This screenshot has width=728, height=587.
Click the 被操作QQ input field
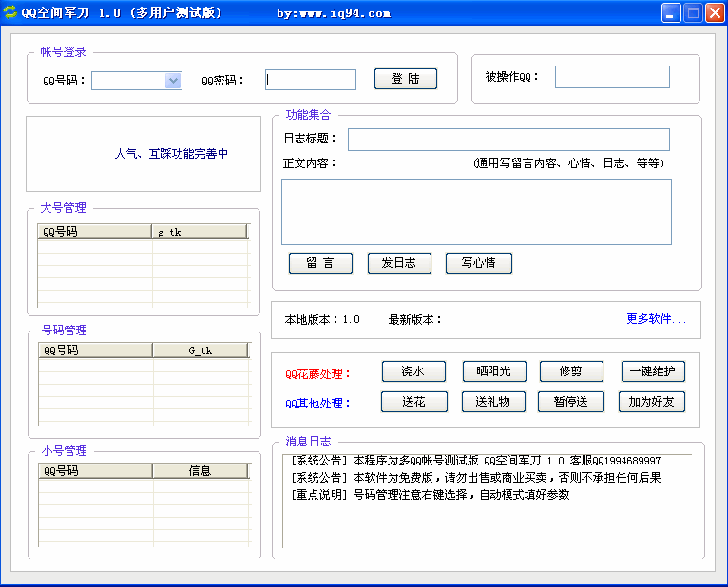click(612, 77)
